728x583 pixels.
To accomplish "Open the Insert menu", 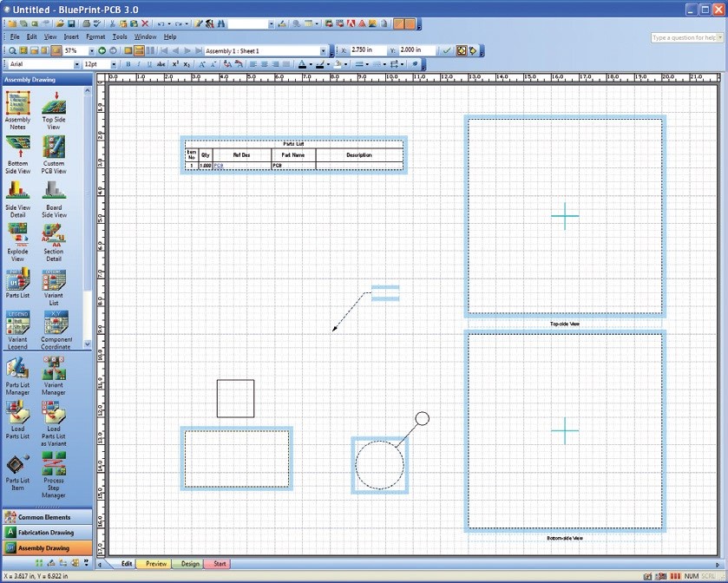I will [x=71, y=36].
